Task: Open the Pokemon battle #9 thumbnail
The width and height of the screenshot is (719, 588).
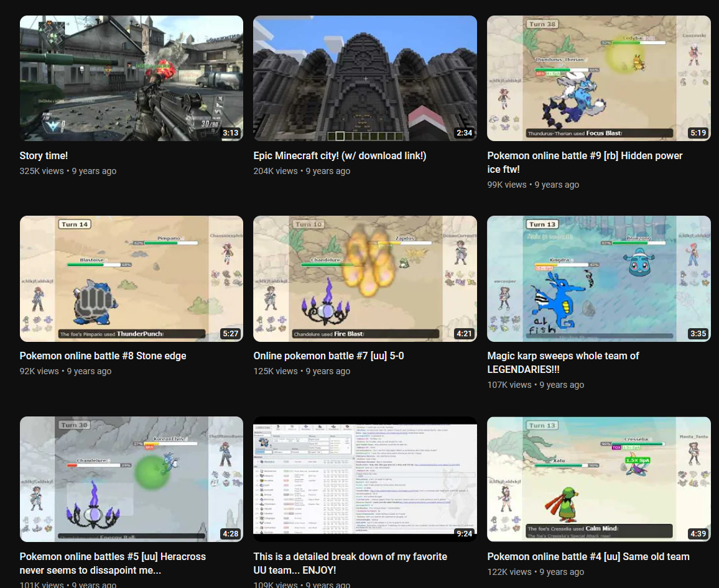Action: 598,78
